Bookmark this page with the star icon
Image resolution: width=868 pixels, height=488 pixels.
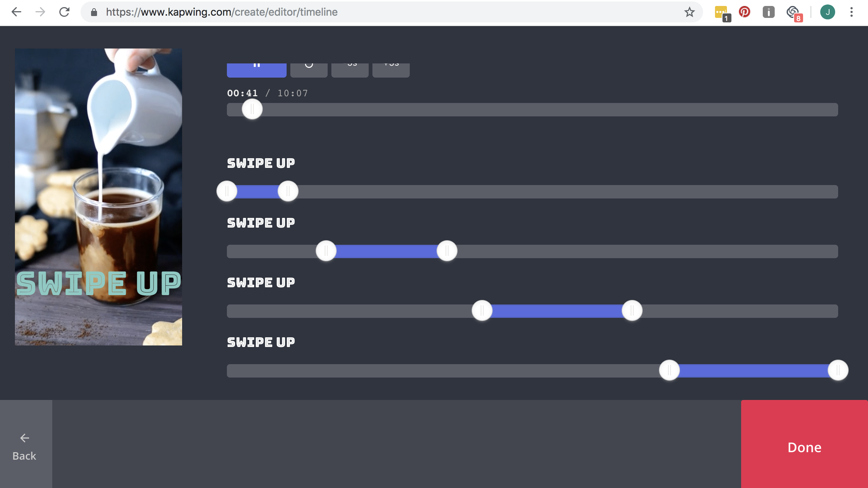[689, 12]
